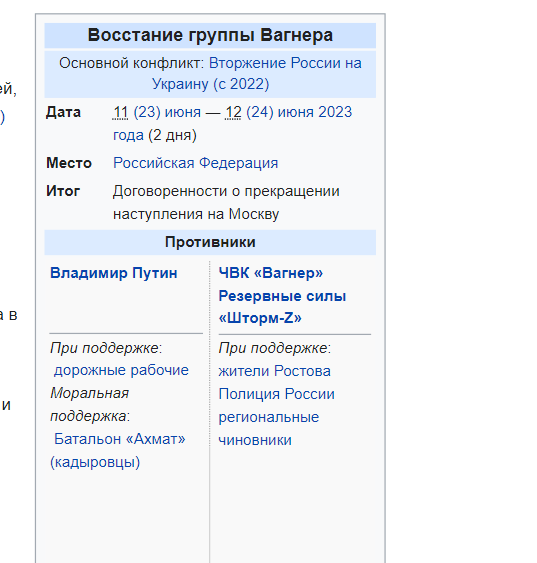Click the 11 date abbreviation
537x563 pixels.
click(x=120, y=112)
